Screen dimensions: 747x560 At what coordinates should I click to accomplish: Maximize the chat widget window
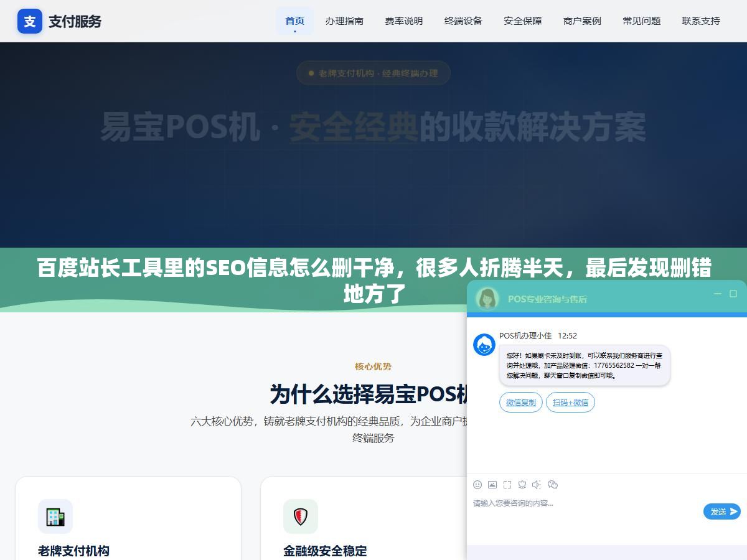733,294
